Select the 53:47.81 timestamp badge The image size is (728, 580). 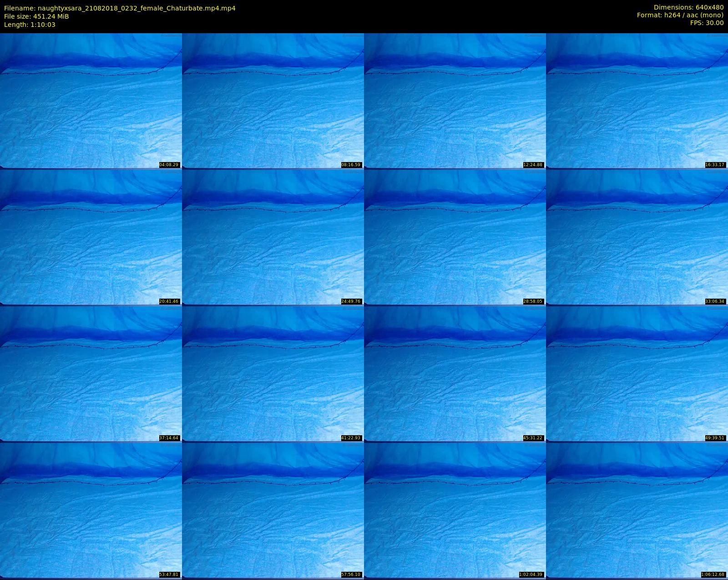169,575
